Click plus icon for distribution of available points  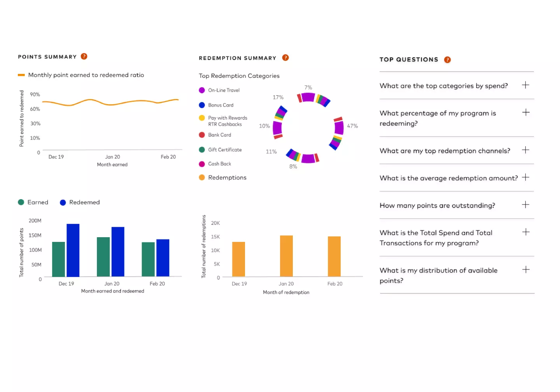525,269
